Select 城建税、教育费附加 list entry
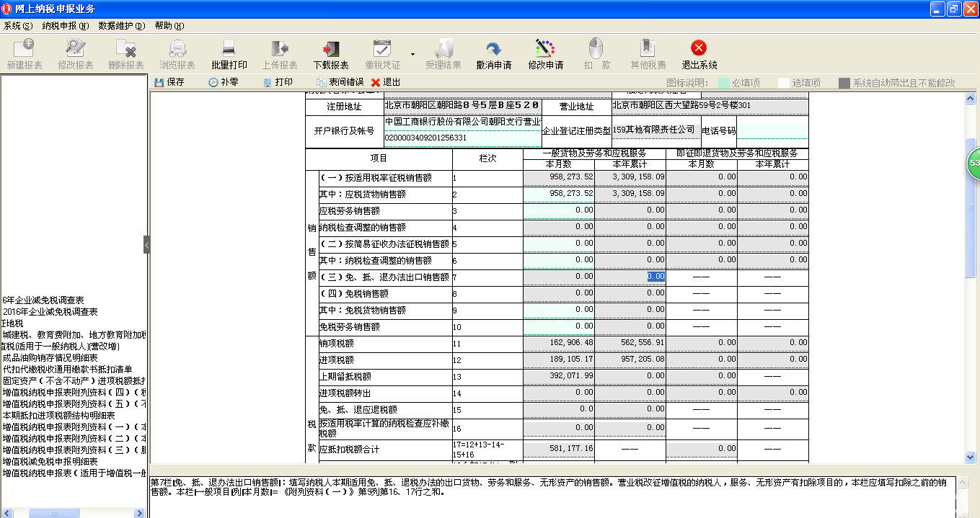 click(x=74, y=335)
